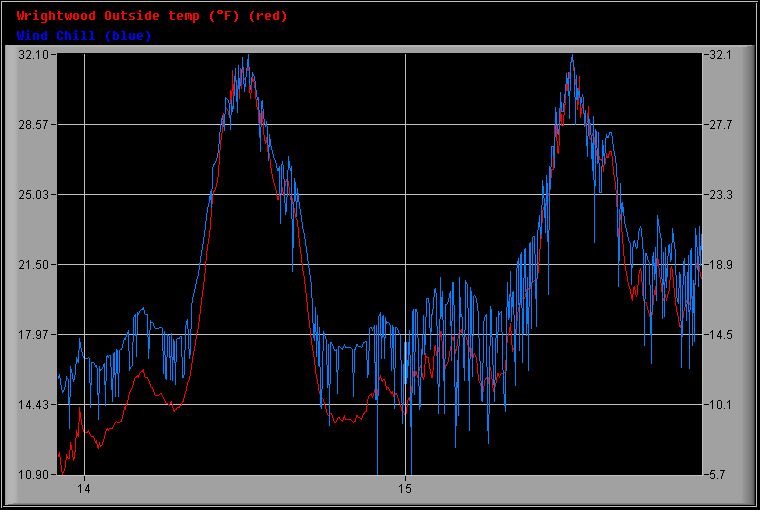760x510 pixels.
Task: Select the 14.43 label on left axis
Action: 33,405
